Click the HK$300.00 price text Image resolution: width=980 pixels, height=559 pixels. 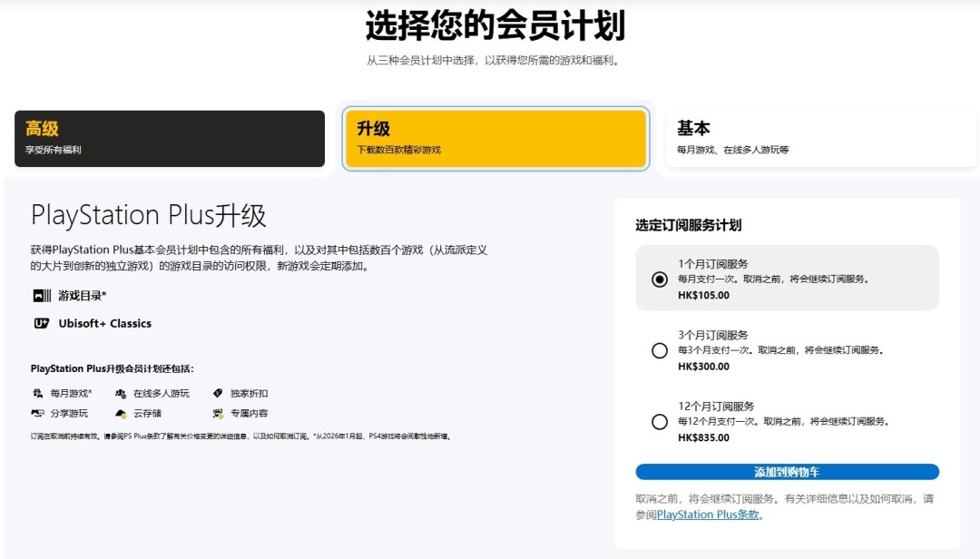(x=703, y=367)
